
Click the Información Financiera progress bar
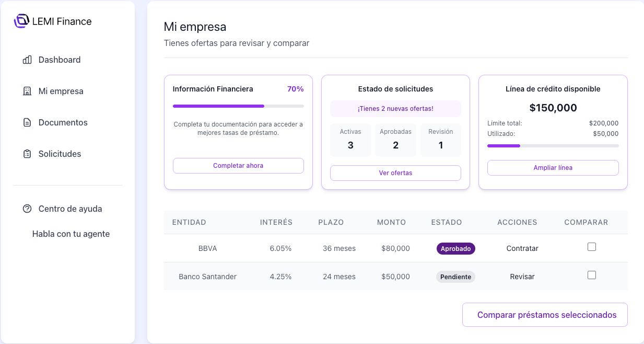pos(238,106)
